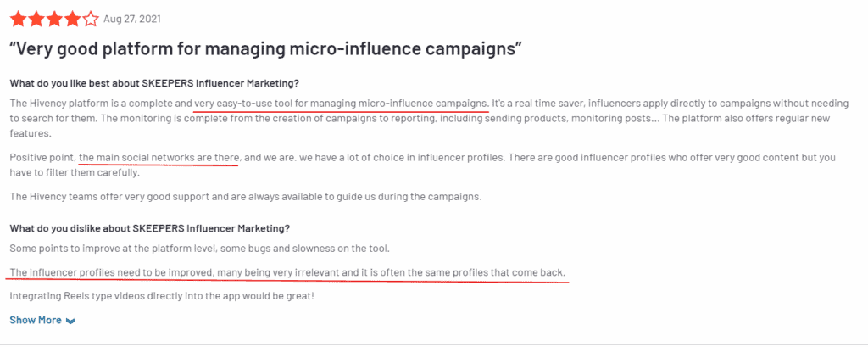The height and width of the screenshot is (347, 868).
Task: Click the third filled rating star
Action: click(x=55, y=20)
